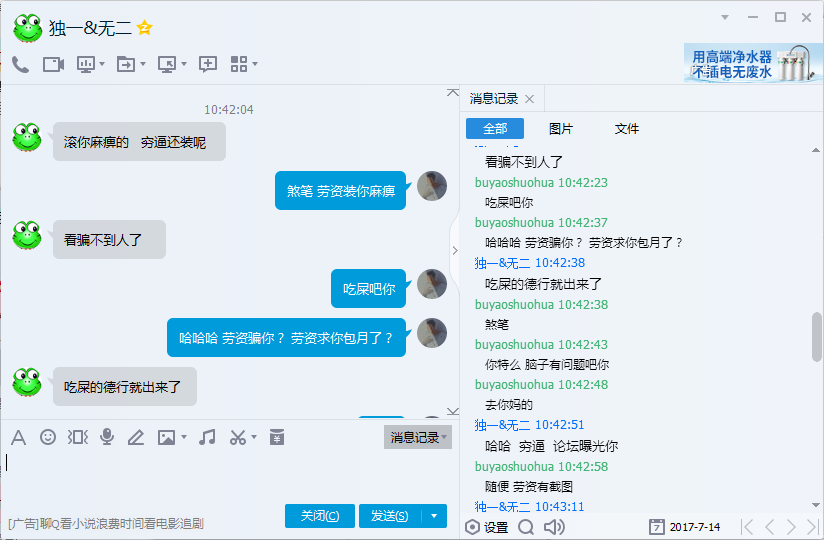Viewport: 824px width, 540px height.
Task: Switch to the 图片 tab
Action: pyautogui.click(x=561, y=129)
